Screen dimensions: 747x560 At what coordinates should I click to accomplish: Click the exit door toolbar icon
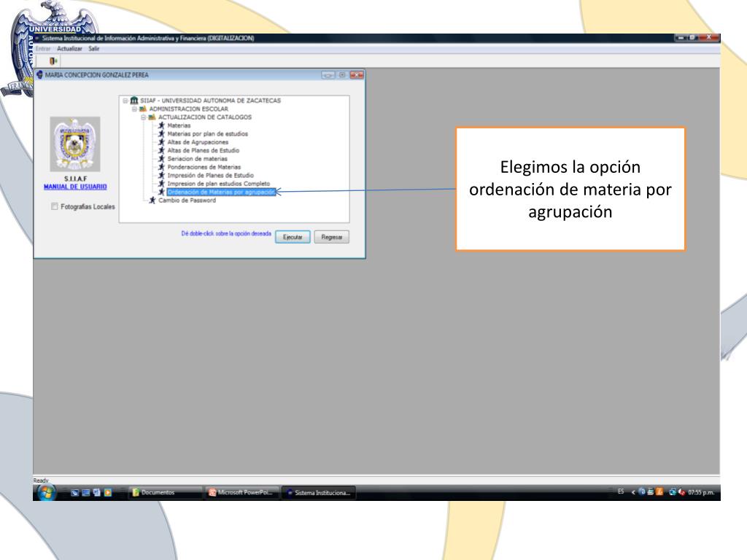53,61
